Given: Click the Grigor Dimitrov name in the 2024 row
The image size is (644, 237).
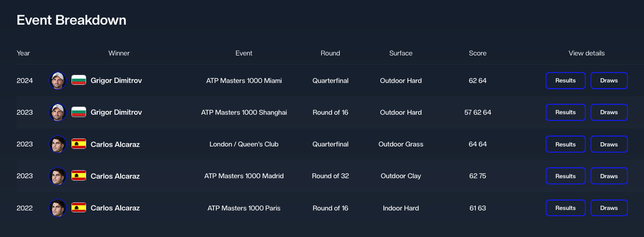Looking at the screenshot, I should pos(117,80).
